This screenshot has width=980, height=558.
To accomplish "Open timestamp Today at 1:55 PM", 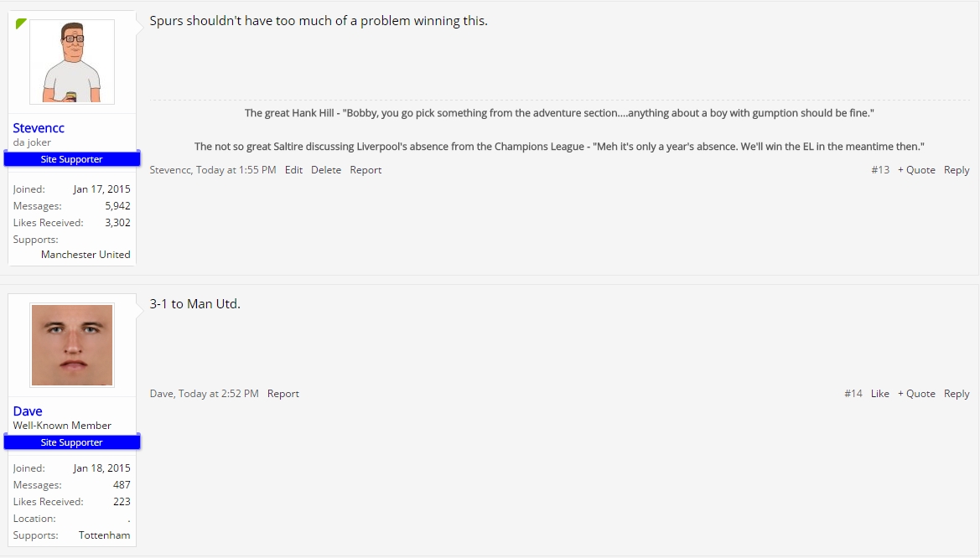I will pos(236,170).
